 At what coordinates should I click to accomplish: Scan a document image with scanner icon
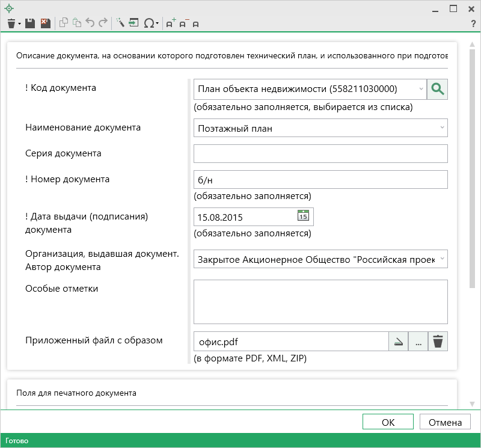coord(398,342)
